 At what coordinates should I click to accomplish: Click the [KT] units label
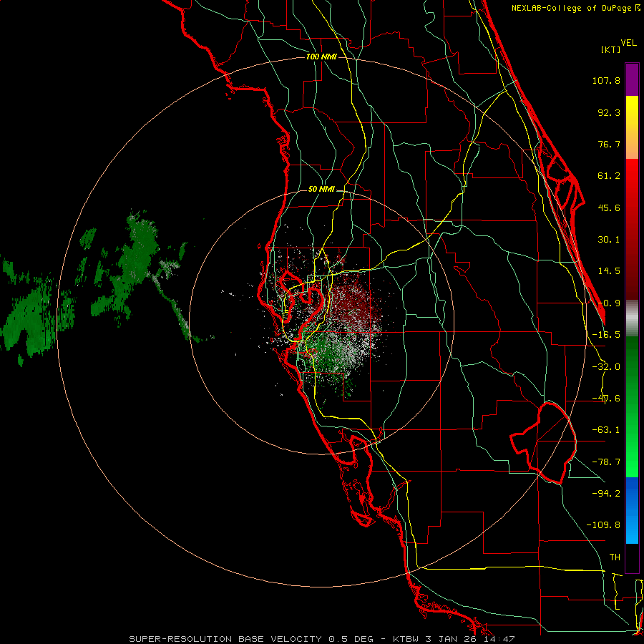(x=611, y=49)
